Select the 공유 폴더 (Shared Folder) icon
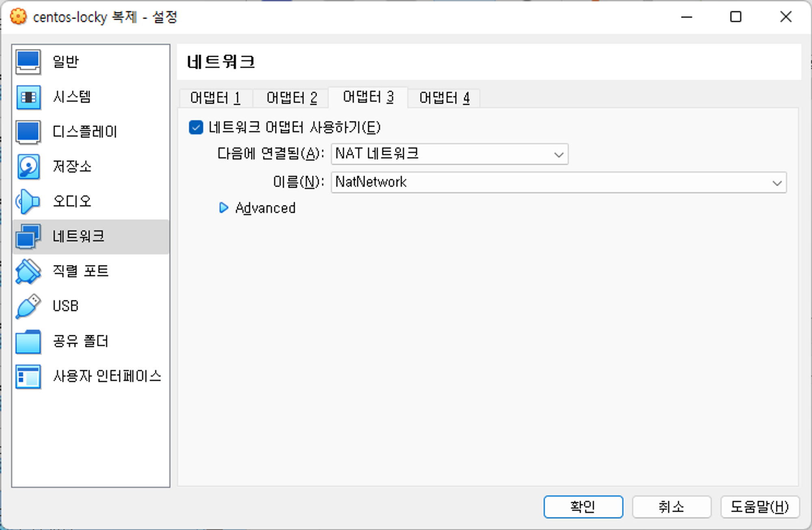 [x=28, y=342]
